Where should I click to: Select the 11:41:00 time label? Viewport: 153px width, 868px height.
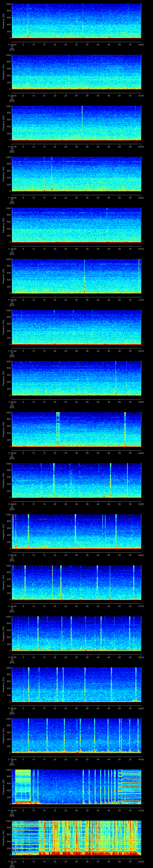tap(12, 861)
